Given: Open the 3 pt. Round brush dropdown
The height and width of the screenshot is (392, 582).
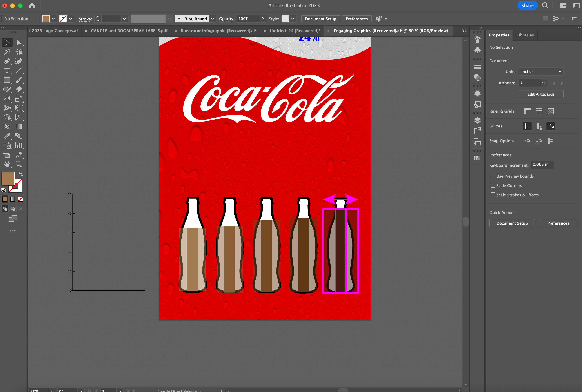Looking at the screenshot, I should [x=212, y=19].
